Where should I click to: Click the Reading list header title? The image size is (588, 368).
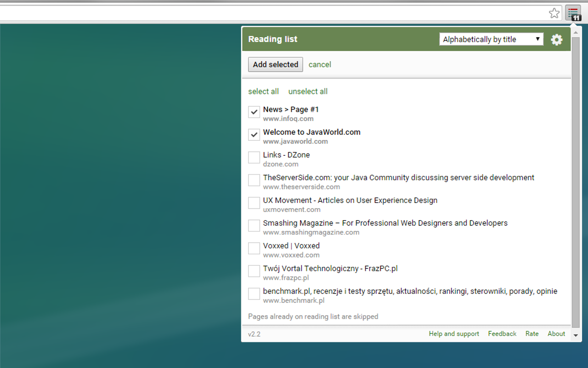[x=273, y=39]
